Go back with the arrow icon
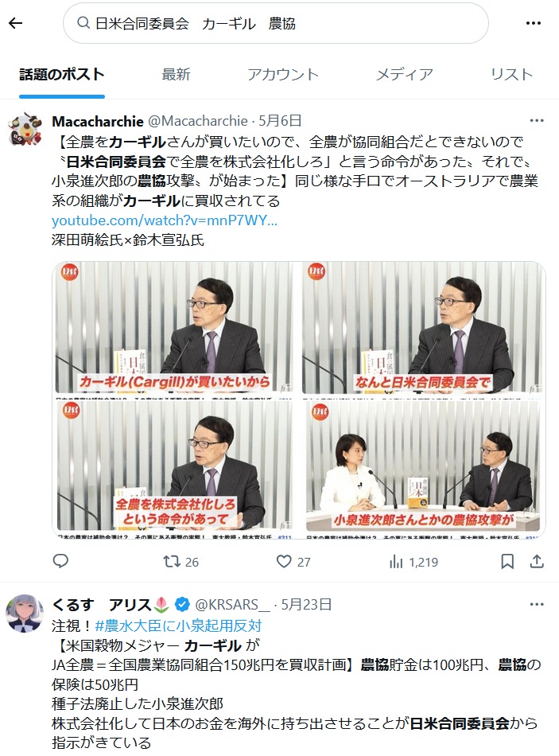This screenshot has width=559, height=756. (x=15, y=22)
